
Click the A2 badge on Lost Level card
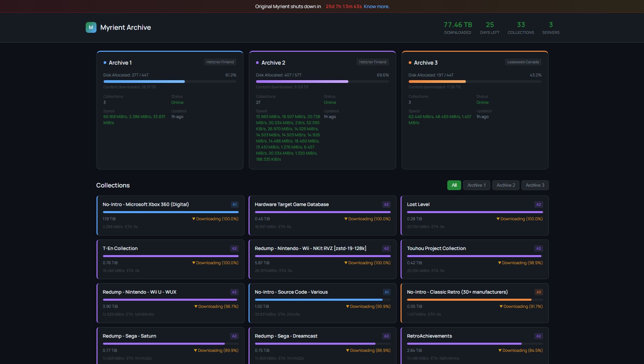538,205
